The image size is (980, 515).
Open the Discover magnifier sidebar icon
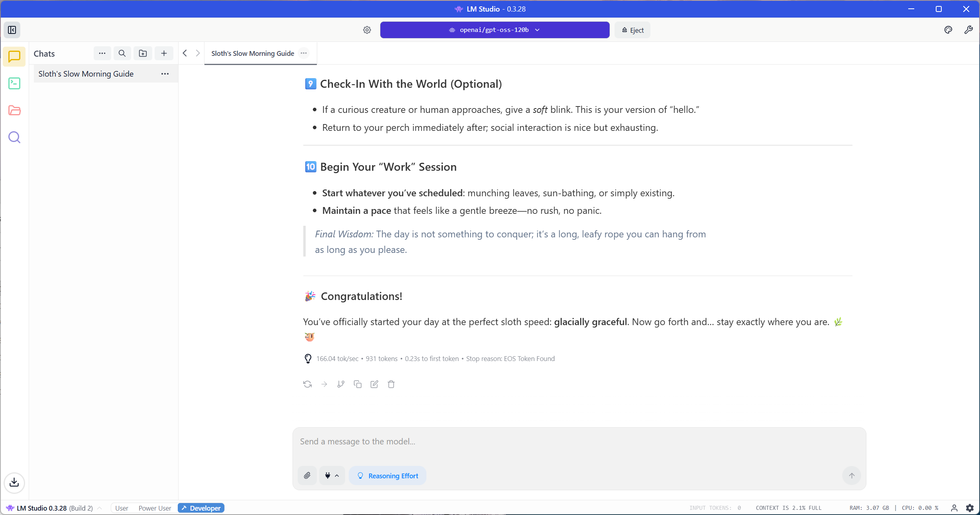click(x=14, y=138)
